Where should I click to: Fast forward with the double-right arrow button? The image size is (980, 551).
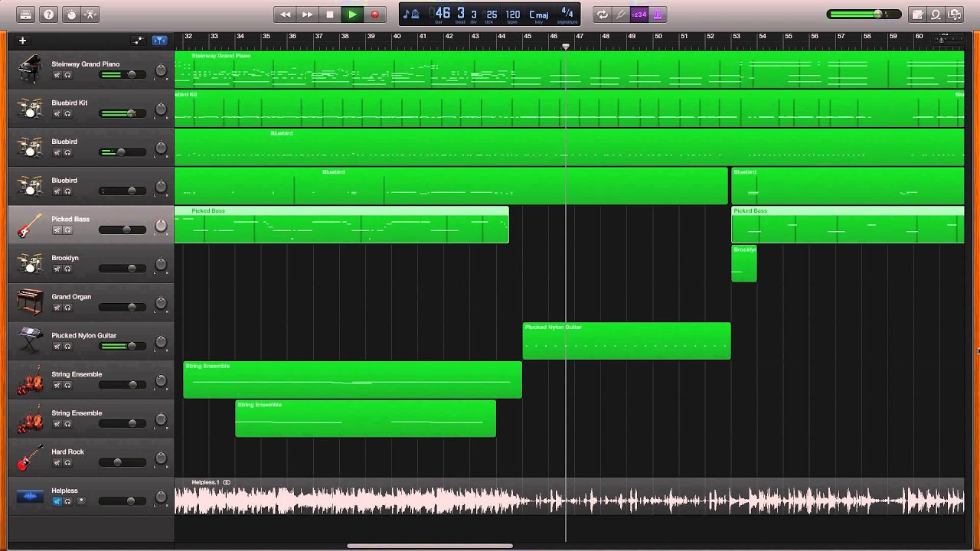pos(307,15)
